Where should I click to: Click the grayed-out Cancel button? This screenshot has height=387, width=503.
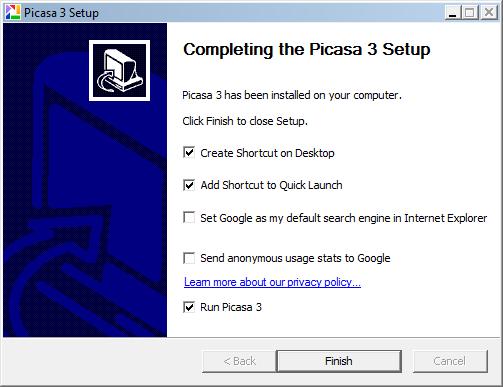[450, 361]
